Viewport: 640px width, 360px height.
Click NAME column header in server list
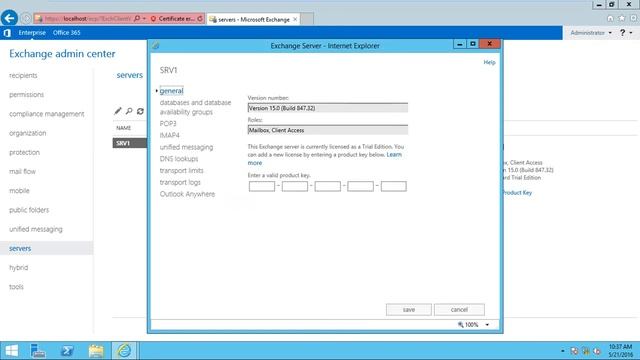[123, 128]
